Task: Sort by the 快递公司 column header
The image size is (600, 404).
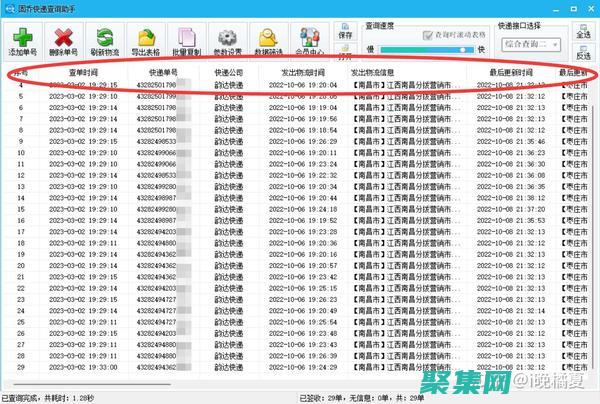Action: (x=229, y=72)
